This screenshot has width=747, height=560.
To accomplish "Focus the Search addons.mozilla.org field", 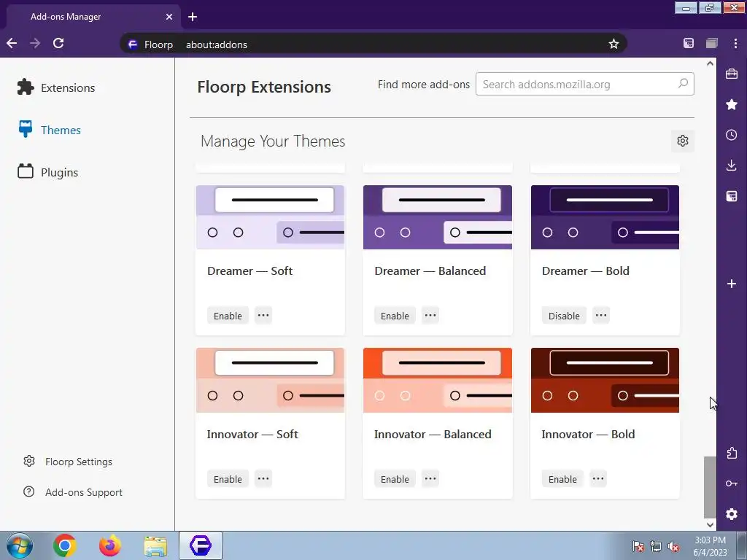I will point(584,84).
